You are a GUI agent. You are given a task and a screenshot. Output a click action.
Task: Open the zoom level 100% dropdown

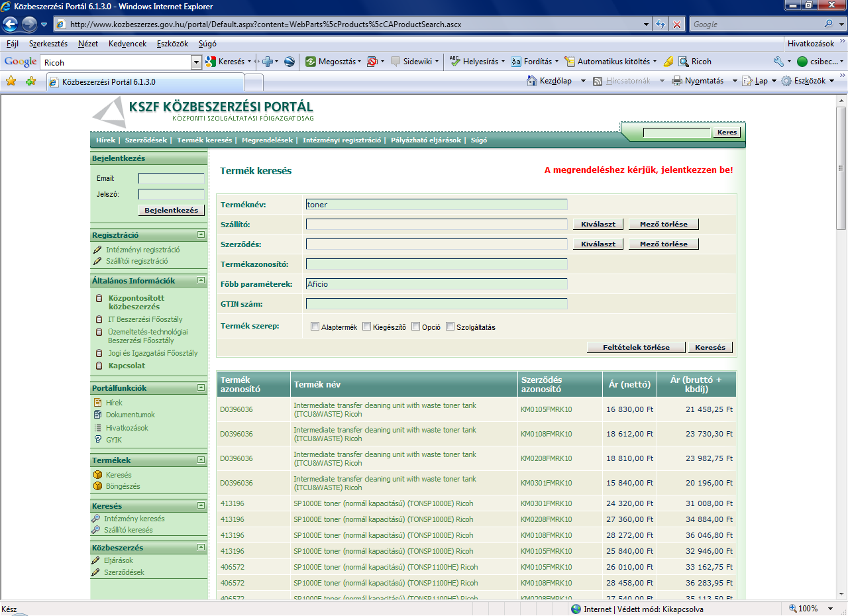pyautogui.click(x=831, y=609)
